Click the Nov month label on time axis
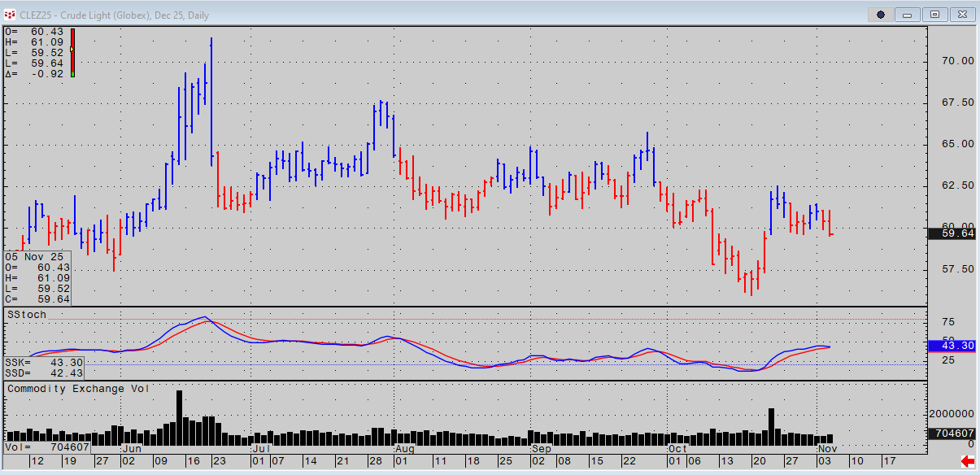 (x=827, y=448)
